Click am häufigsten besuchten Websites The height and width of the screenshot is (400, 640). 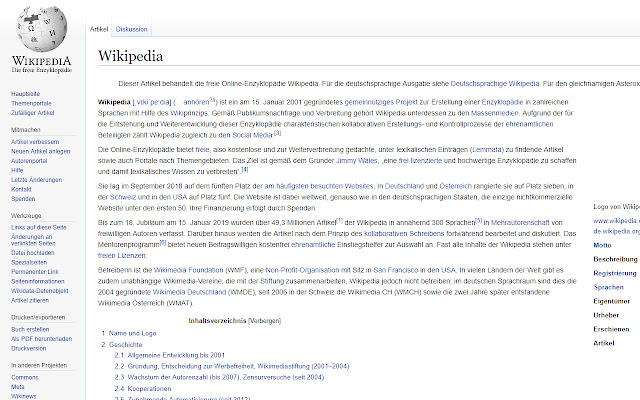tap(319, 186)
